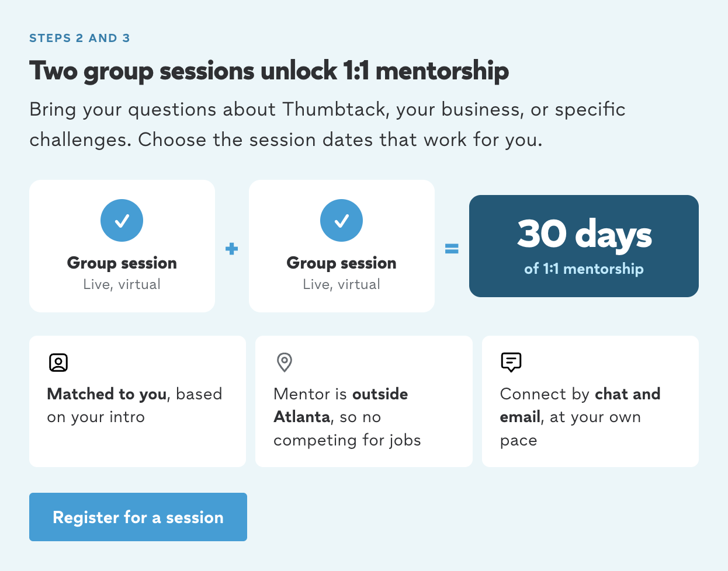Select the second Group session card title
This screenshot has width=728, height=571.
[x=341, y=263]
